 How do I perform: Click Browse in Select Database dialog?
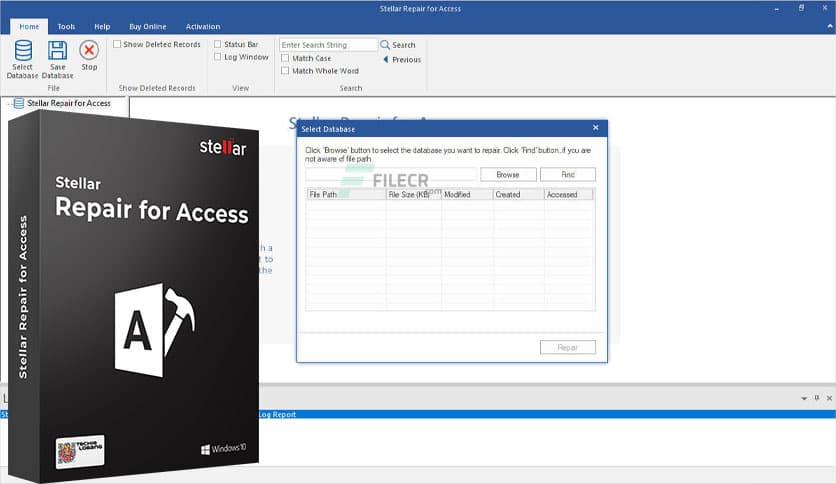point(508,174)
